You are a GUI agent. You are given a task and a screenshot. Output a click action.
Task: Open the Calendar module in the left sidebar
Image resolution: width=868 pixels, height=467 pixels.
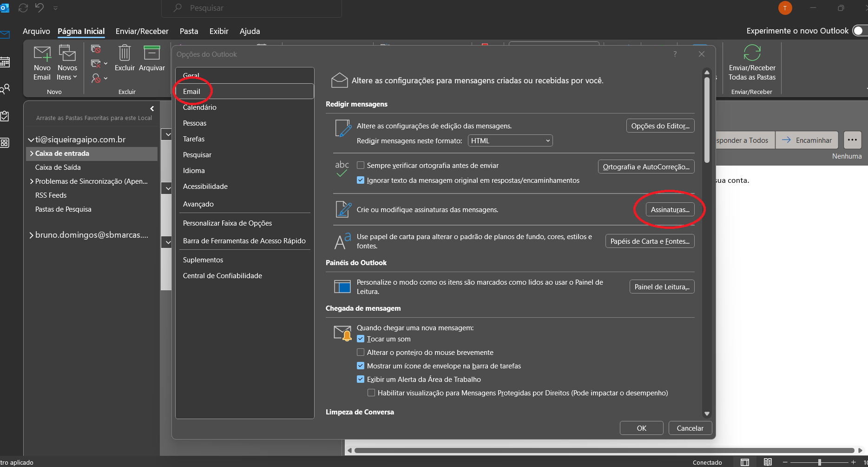(x=5, y=62)
